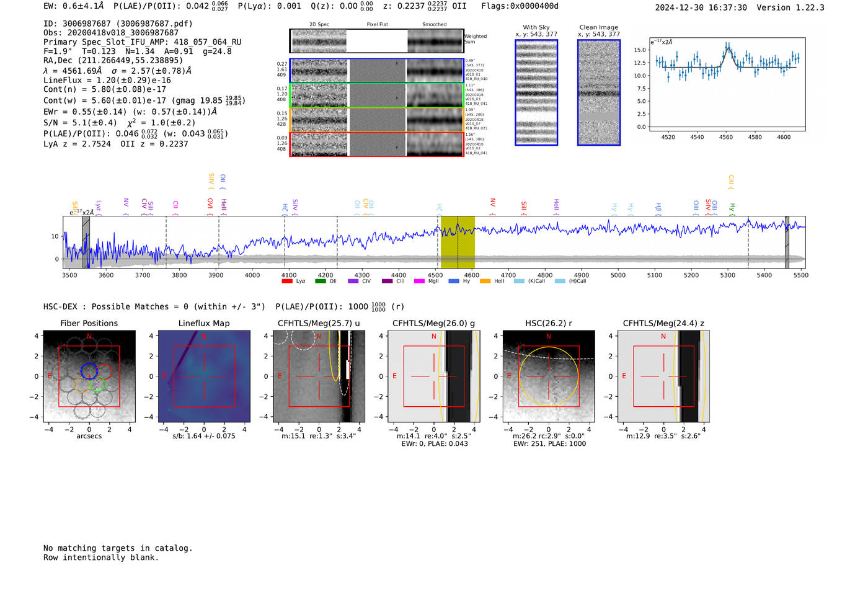Open the HSC(26.2) r image
Viewport: 868px width, 591px height.
pos(548,376)
